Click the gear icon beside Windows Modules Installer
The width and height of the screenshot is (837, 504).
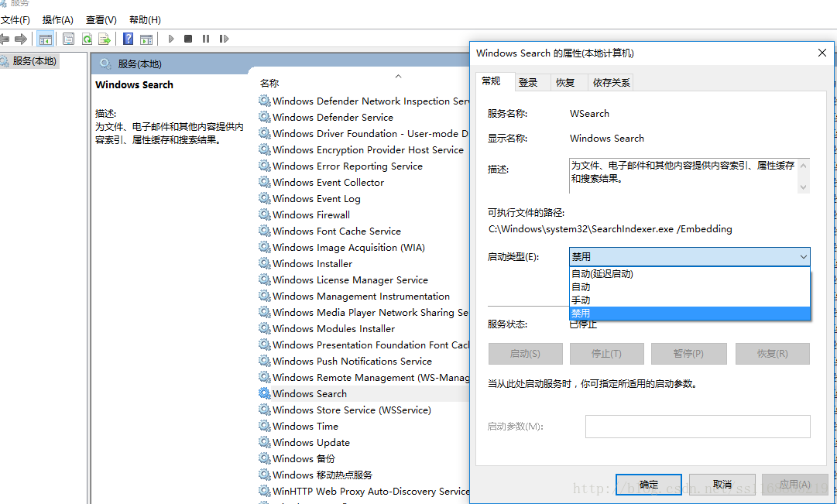tap(264, 328)
